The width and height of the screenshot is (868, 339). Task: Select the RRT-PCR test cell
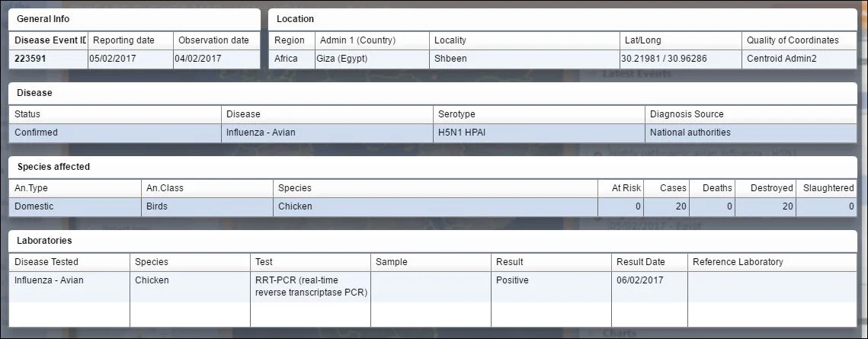click(x=311, y=287)
